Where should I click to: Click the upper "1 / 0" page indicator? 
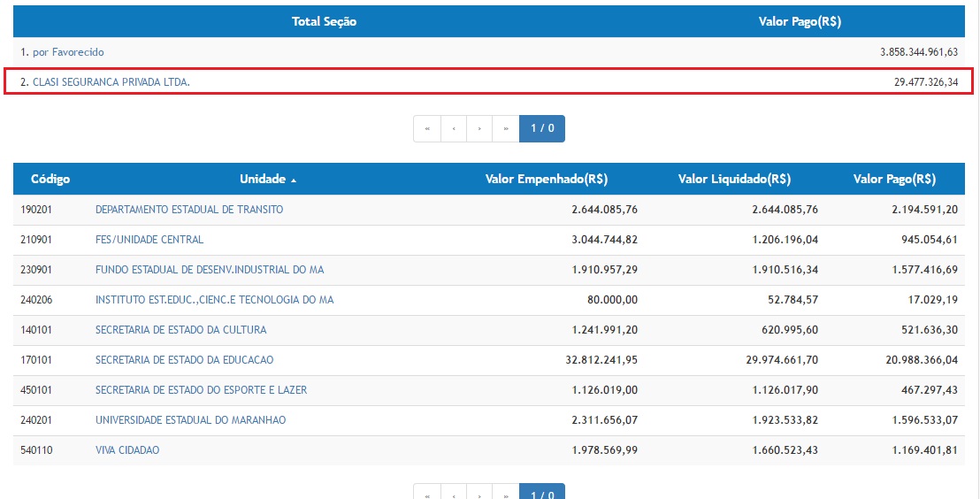point(541,128)
